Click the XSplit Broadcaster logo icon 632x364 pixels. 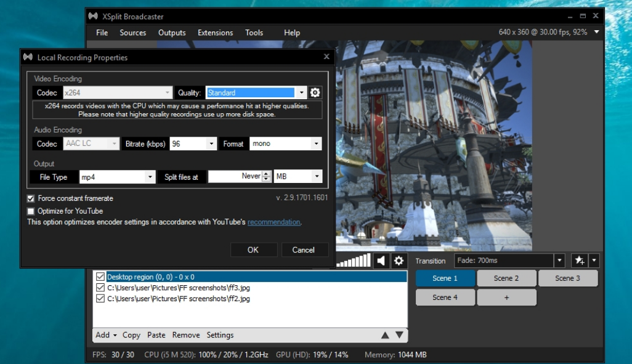pos(93,17)
